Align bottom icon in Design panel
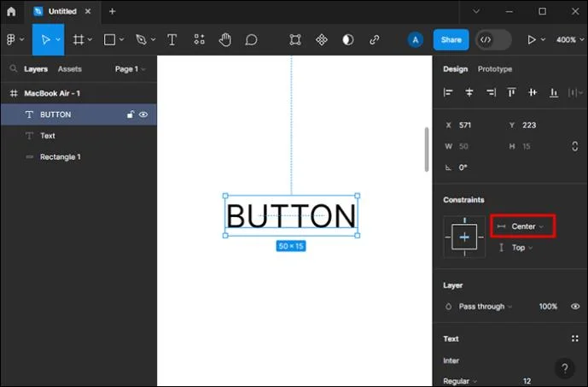The image size is (588, 387). point(554,92)
